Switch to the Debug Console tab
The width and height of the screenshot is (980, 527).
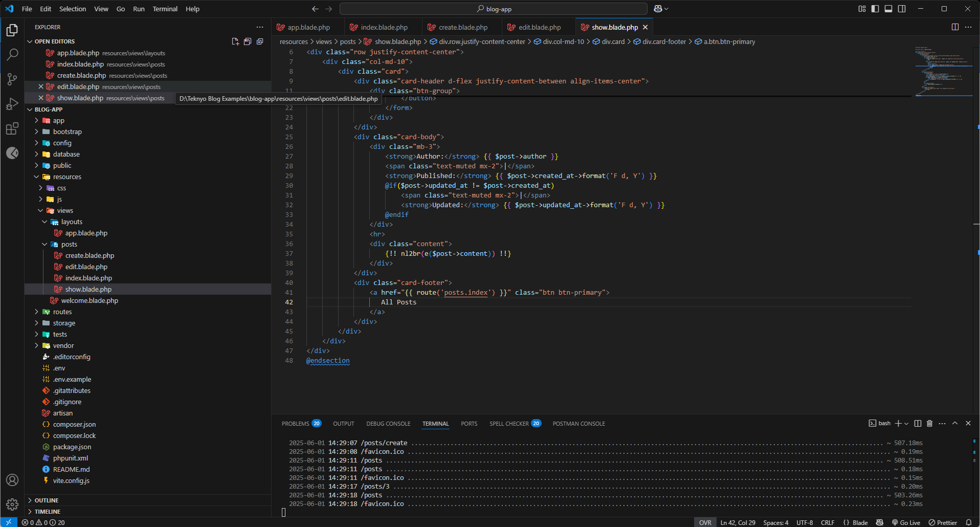(x=388, y=424)
